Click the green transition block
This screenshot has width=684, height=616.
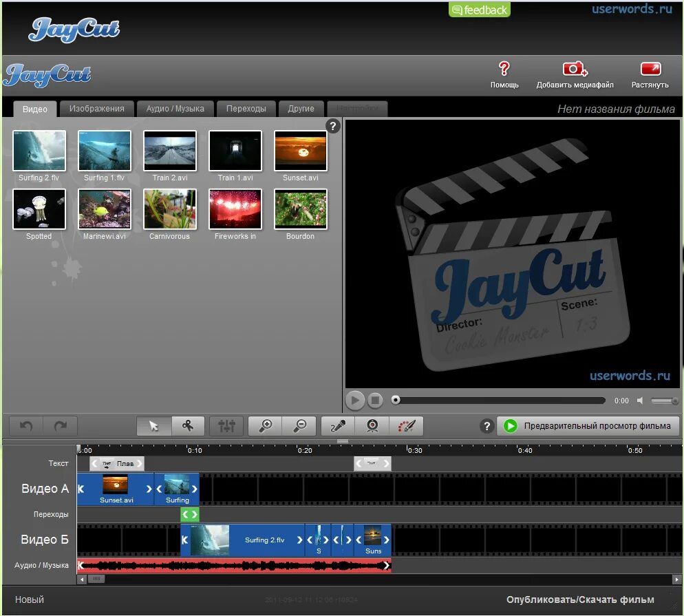click(190, 514)
